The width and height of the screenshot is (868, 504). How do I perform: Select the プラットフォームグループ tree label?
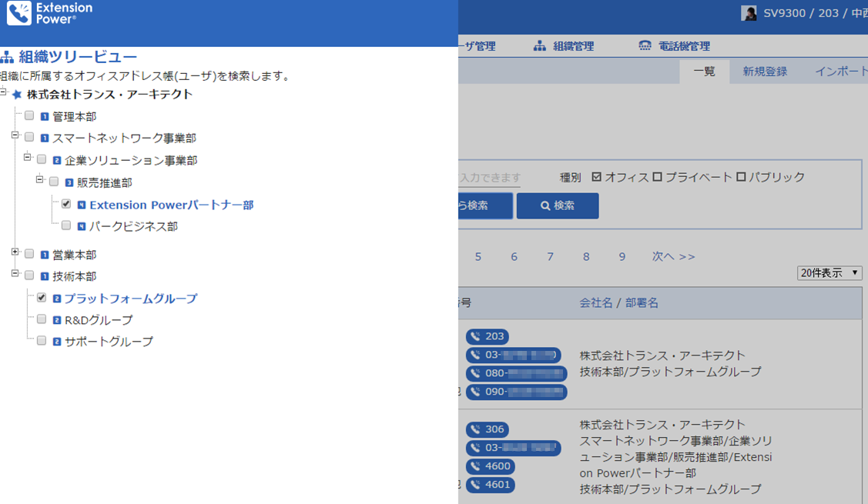(131, 299)
